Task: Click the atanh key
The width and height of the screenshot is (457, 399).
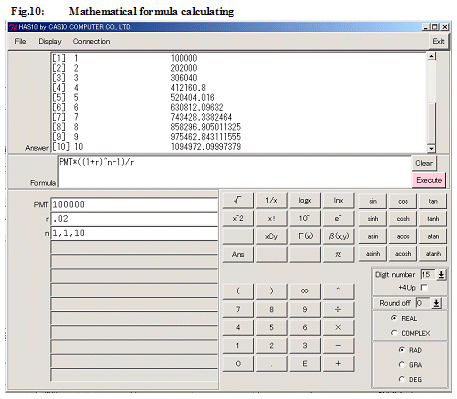Action: tap(433, 254)
